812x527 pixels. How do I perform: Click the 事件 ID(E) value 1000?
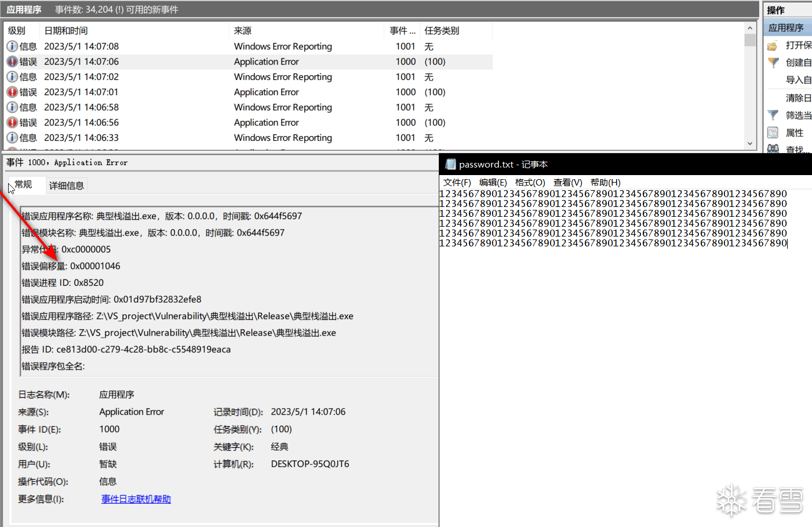pyautogui.click(x=110, y=430)
